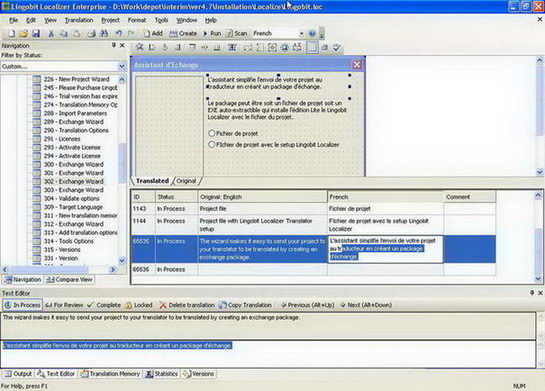Switch to the Original tab
The image size is (545, 391).
pos(186,181)
